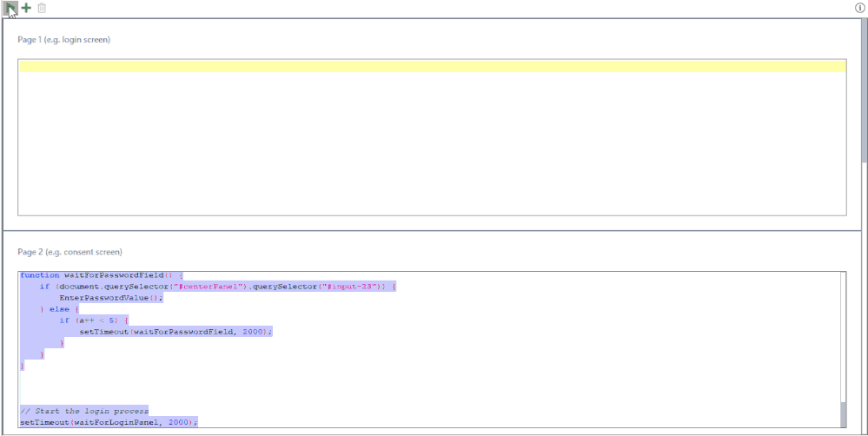Click the green play/run script icon
The image size is (868, 436).
pyautogui.click(x=10, y=8)
